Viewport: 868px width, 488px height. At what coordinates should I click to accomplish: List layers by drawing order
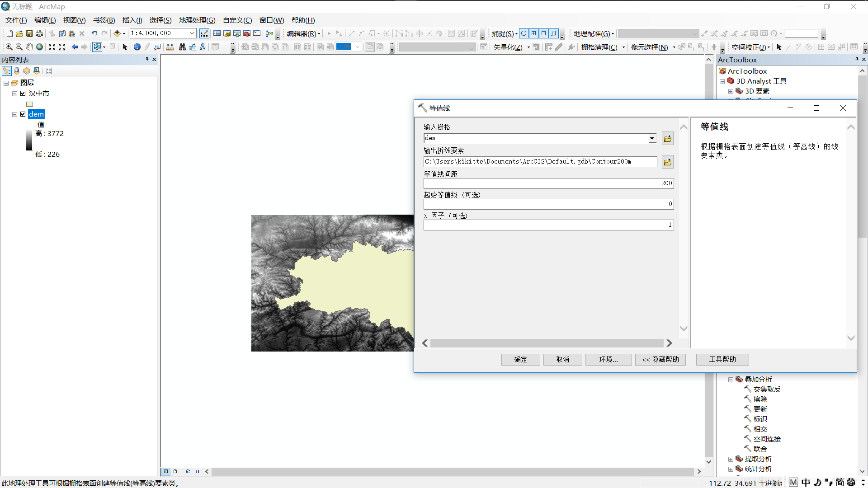click(x=7, y=71)
